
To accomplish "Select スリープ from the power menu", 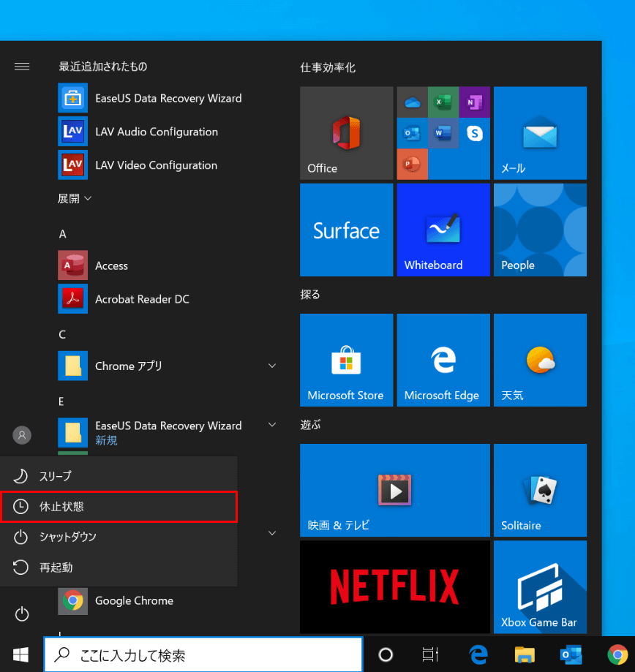I will tap(119, 476).
